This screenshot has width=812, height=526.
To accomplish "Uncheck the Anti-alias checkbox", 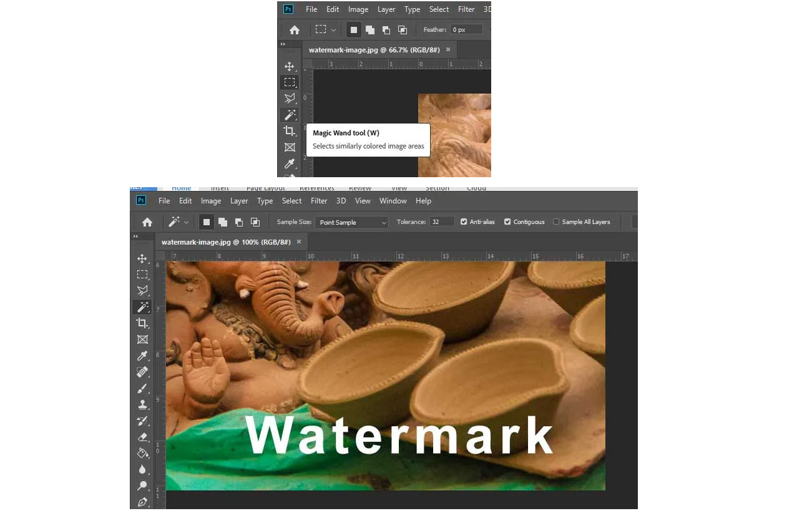I will pyautogui.click(x=463, y=222).
